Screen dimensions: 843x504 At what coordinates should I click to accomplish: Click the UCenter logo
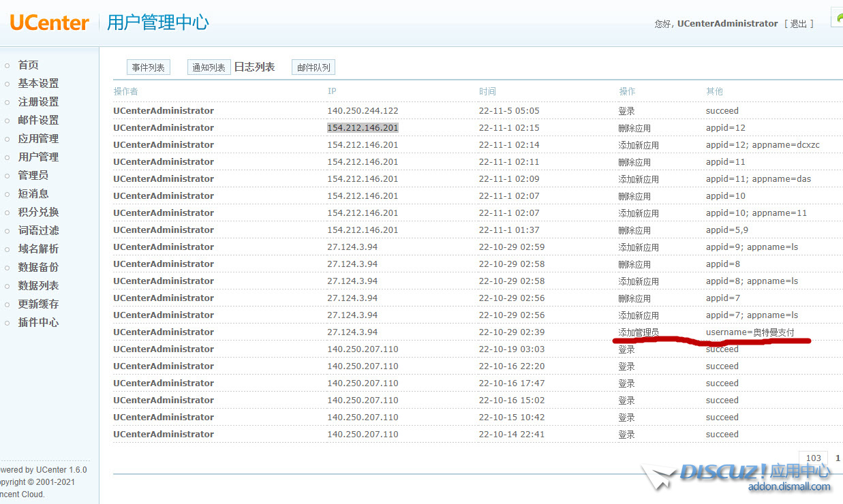click(49, 22)
